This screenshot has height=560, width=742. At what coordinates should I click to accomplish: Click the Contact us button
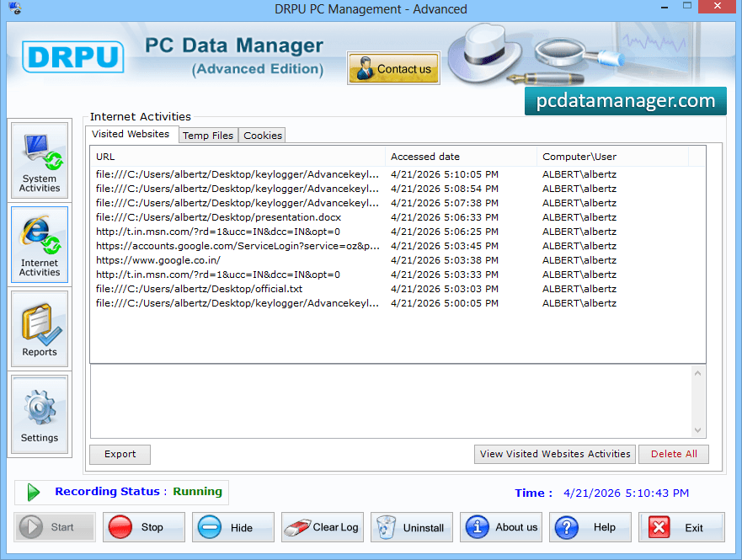(393, 68)
